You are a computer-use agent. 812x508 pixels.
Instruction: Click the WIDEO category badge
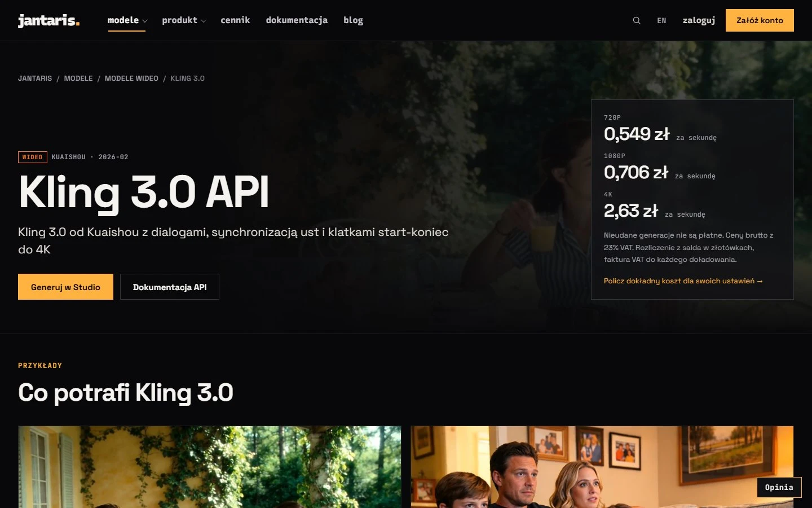tap(32, 157)
